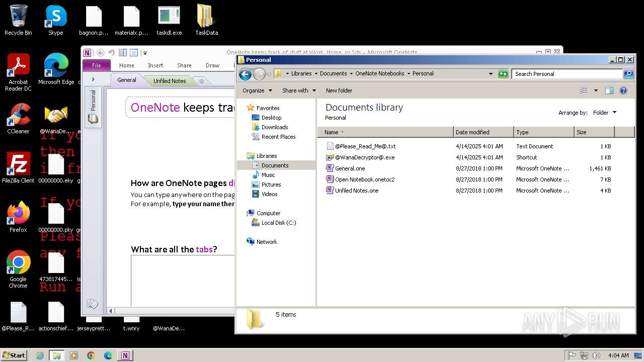Expand the OneNote navigation bar chevron
644x362 pixels.
(93, 79)
